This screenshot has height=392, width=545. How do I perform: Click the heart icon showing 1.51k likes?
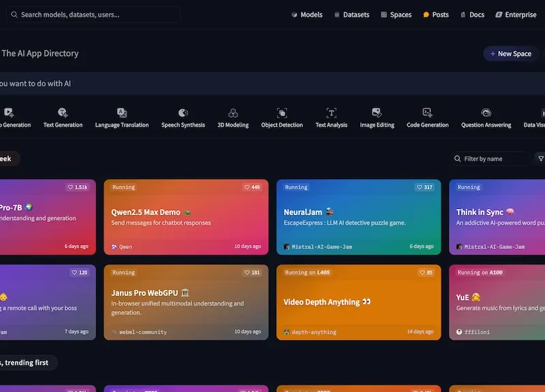(x=70, y=187)
